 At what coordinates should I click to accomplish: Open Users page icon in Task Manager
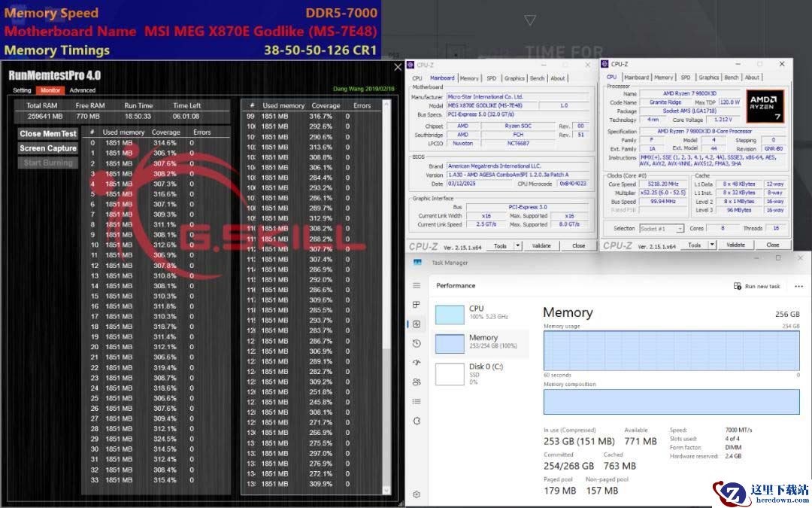coord(417,382)
